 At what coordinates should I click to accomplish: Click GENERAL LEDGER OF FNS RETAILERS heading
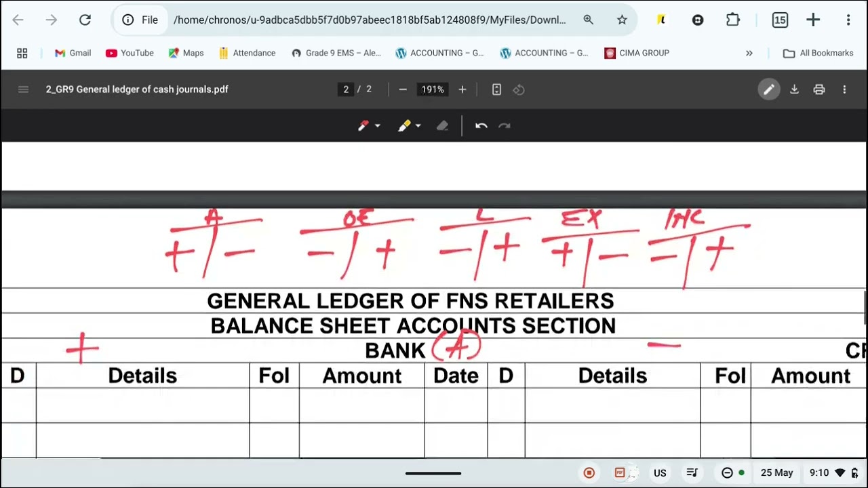pos(410,301)
